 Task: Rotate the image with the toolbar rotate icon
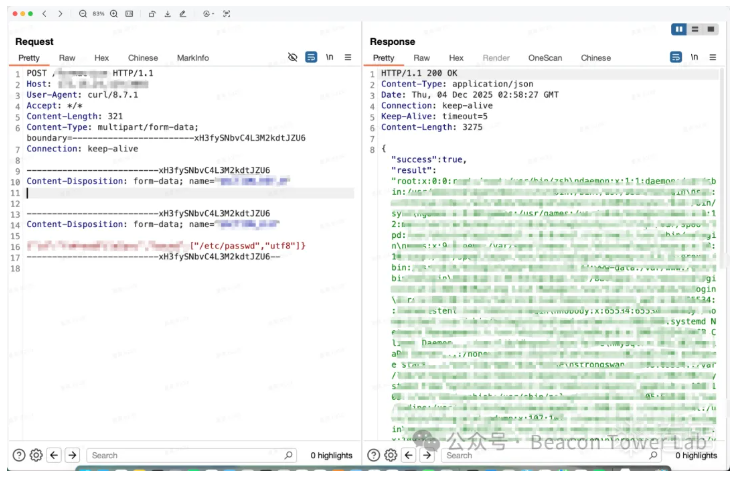click(152, 14)
